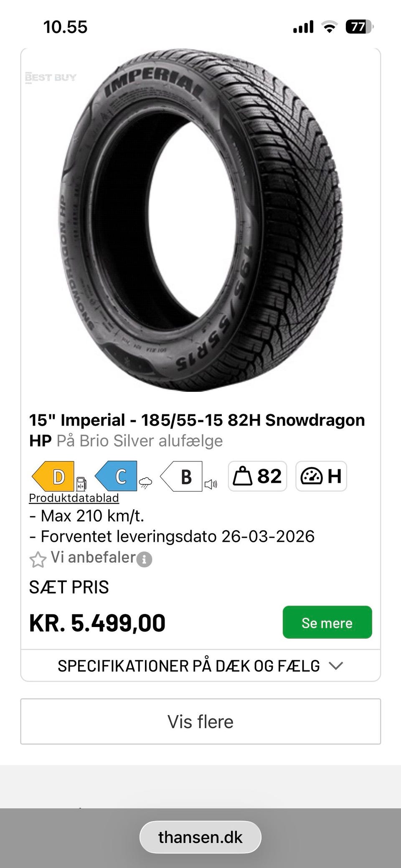Click the speaker noise icon
The width and height of the screenshot is (401, 868).
(211, 485)
